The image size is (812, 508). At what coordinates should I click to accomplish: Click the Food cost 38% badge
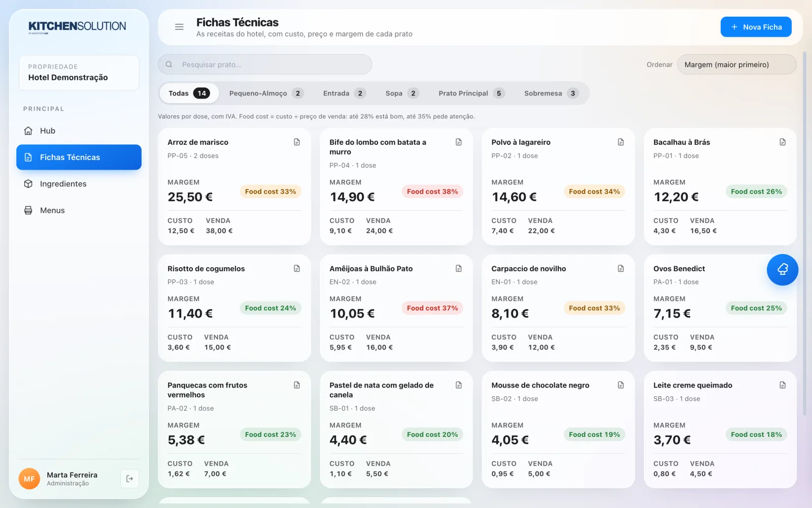click(x=432, y=192)
